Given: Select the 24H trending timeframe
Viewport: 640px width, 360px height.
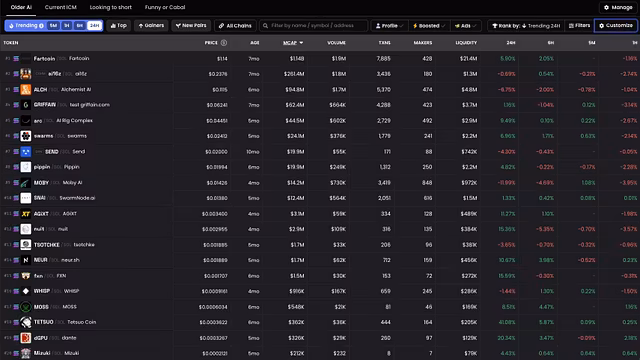Looking at the screenshot, I should 94,26.
